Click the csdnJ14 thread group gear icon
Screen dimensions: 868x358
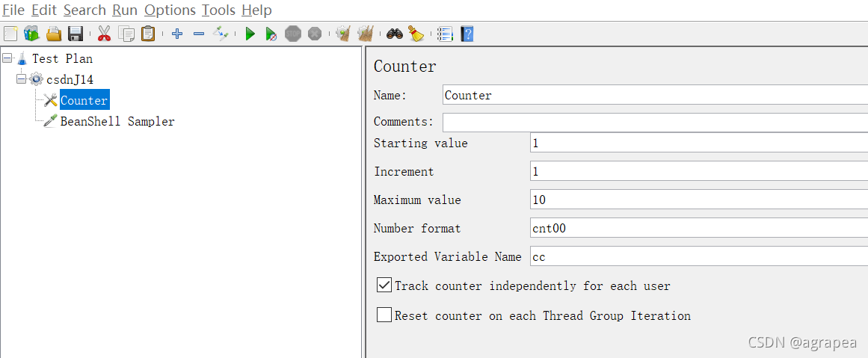tap(37, 79)
